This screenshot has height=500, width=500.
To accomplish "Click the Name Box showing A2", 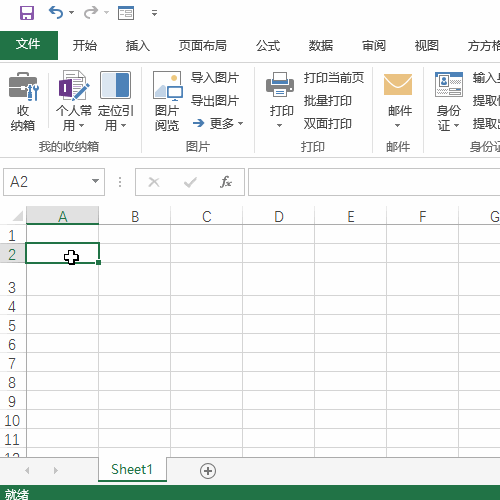I will point(47,182).
